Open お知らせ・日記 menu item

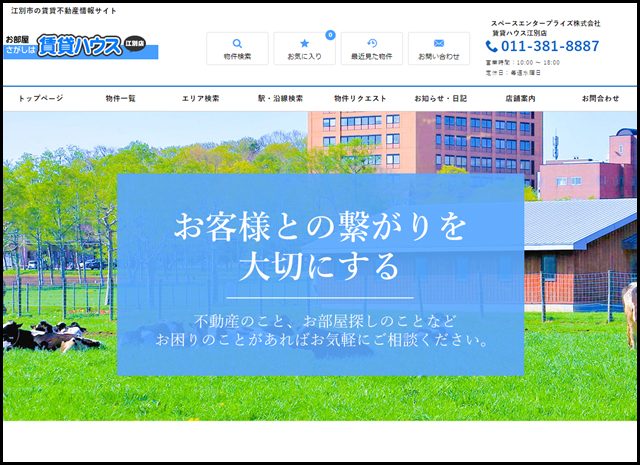click(440, 98)
